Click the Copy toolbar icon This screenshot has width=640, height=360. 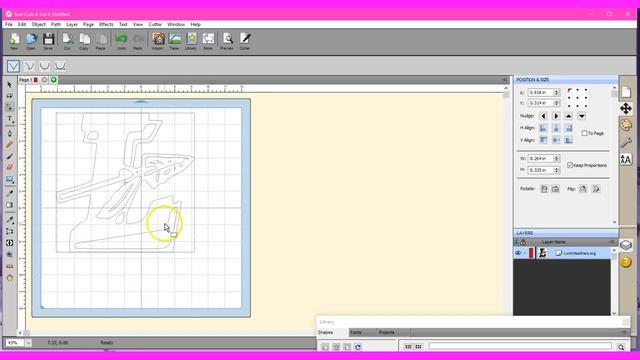[x=84, y=41]
